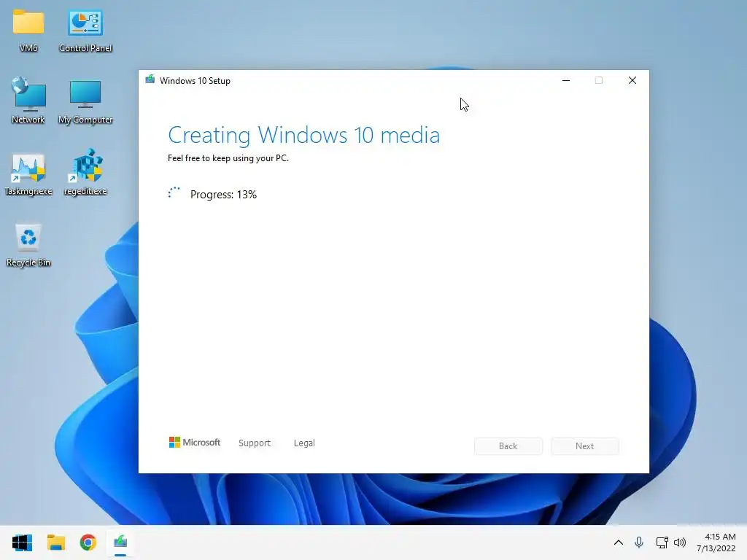
Task: Open the Support link
Action: pyautogui.click(x=255, y=443)
